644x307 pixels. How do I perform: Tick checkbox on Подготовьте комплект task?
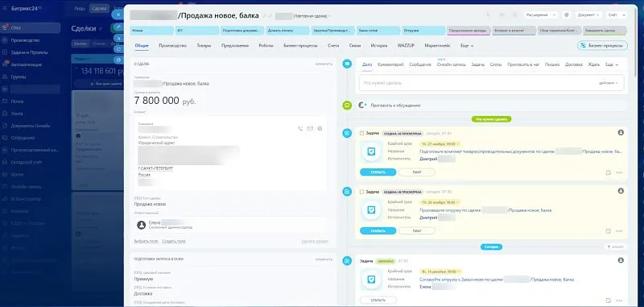point(361,133)
